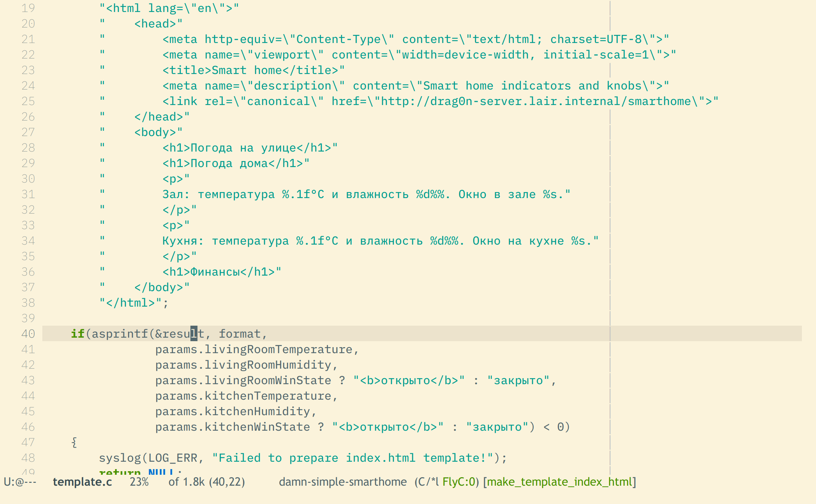Place cursor on asprintf function call
This screenshot has height=504, width=816.
pos(120,334)
